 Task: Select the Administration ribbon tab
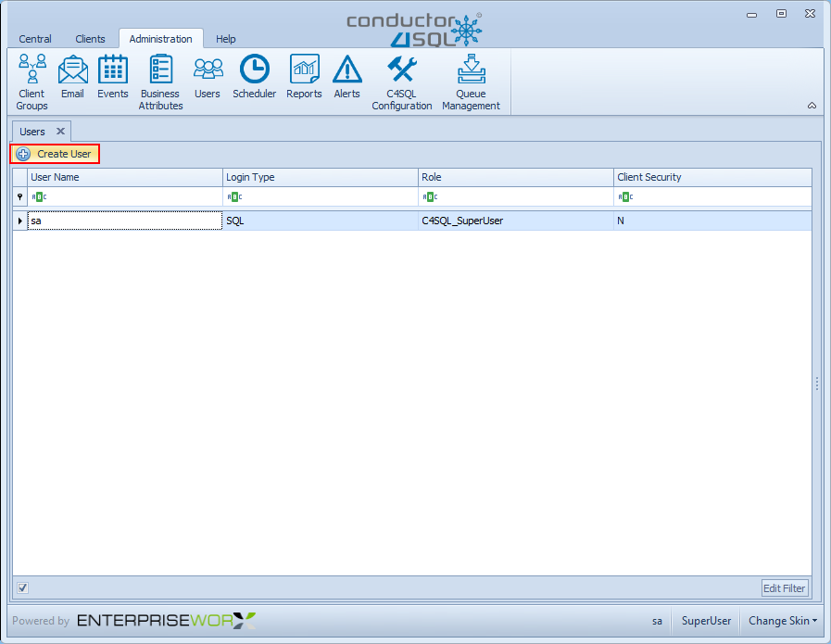pos(160,39)
